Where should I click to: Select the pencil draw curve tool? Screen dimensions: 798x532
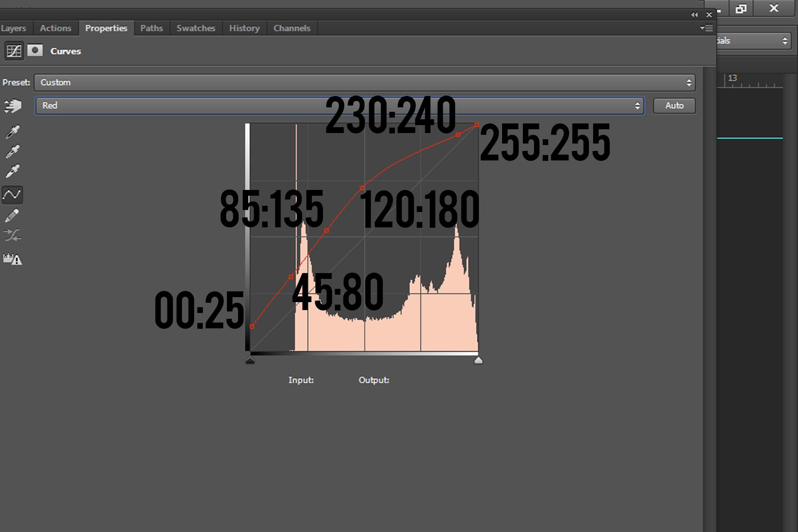coord(12,215)
